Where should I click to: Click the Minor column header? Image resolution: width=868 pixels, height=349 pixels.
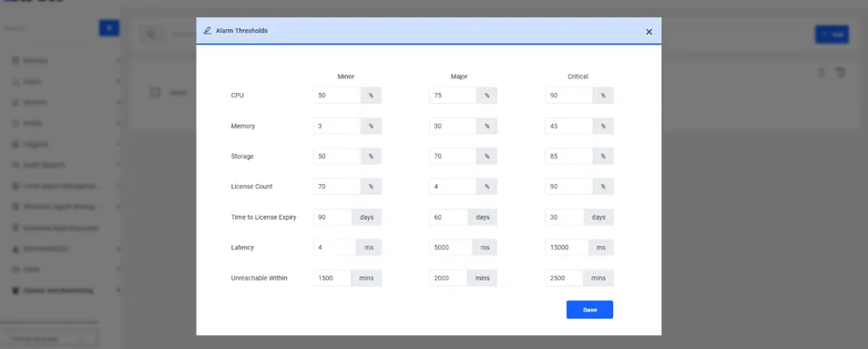coord(346,77)
